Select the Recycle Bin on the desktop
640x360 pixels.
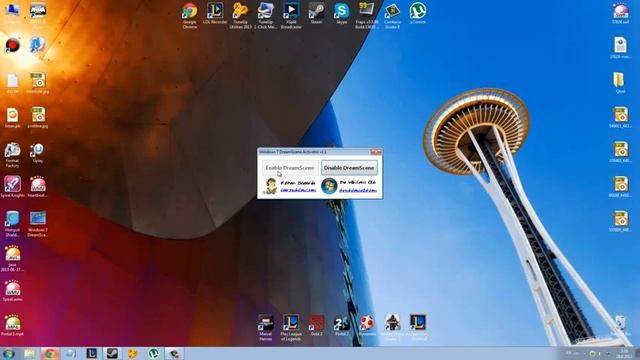point(620,325)
